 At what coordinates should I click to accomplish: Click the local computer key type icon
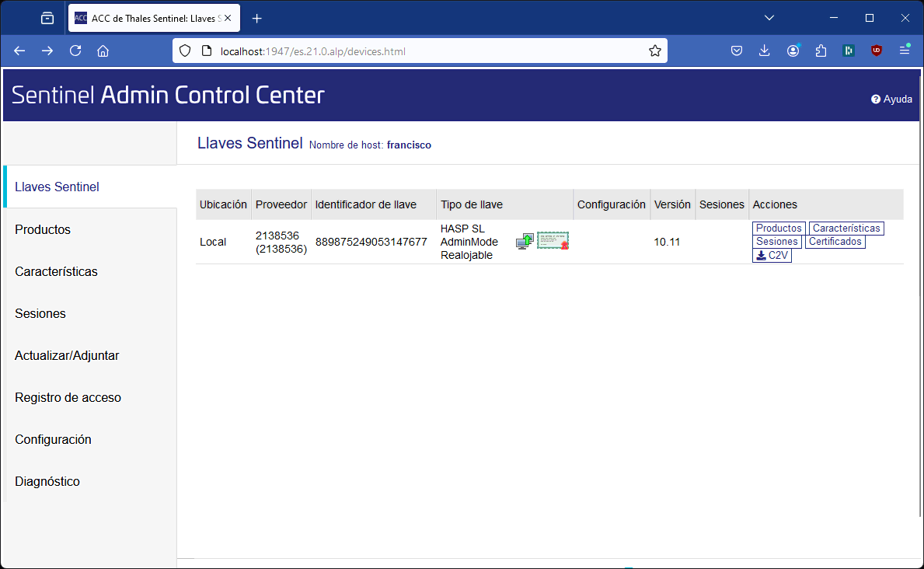click(x=525, y=241)
